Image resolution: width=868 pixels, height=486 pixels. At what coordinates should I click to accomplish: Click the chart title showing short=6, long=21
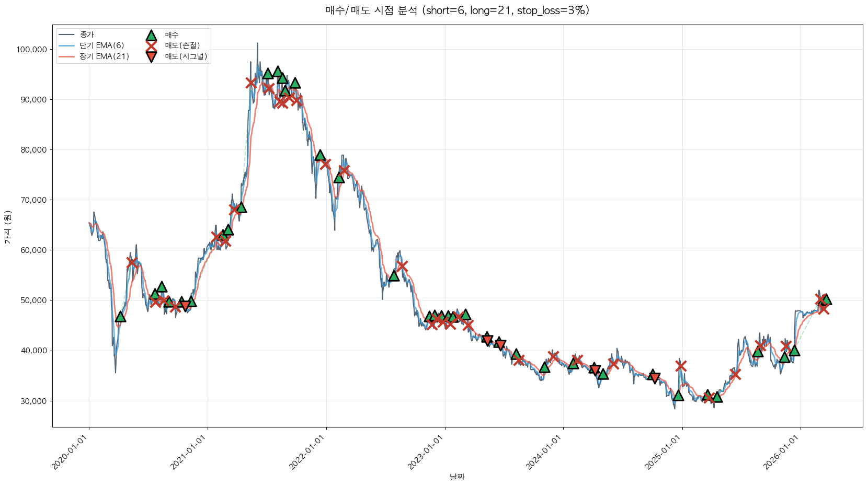coord(457,10)
